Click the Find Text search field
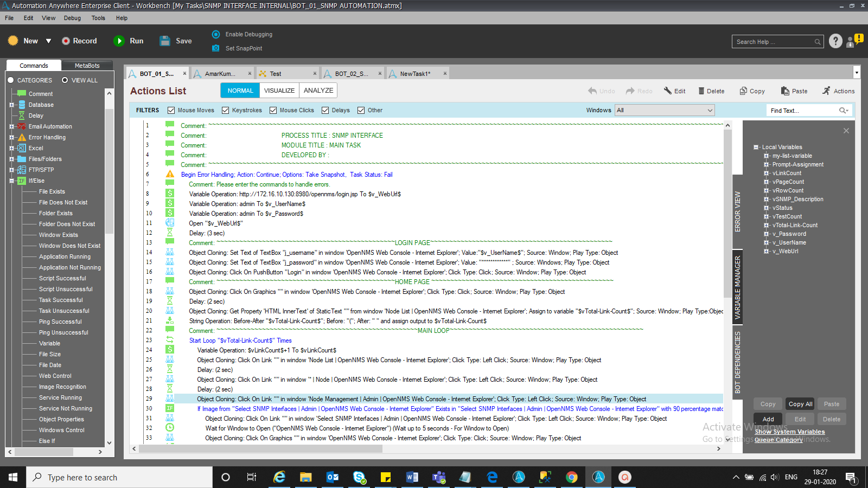This screenshot has height=488, width=868. point(802,111)
